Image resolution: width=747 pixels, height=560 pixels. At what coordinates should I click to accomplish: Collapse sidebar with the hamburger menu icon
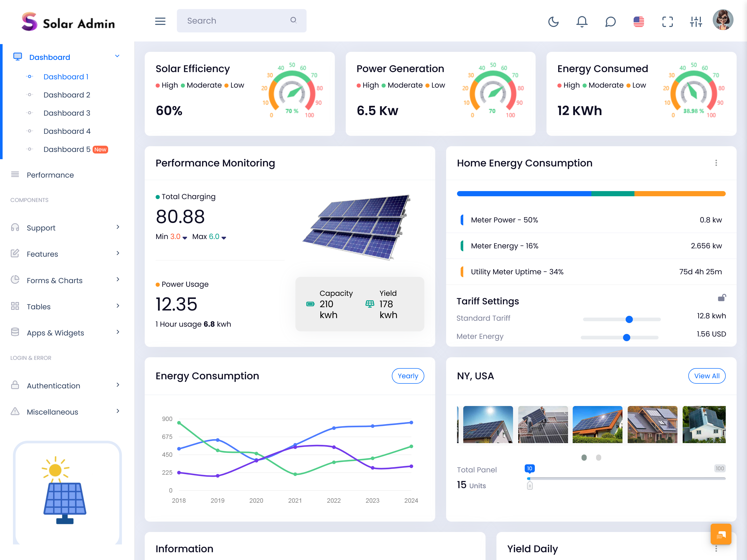[x=160, y=21]
